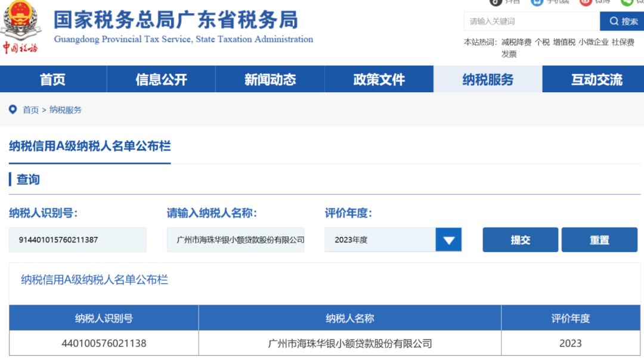Open the 政策文件 navigation tab
The image size is (644, 358).
click(379, 79)
